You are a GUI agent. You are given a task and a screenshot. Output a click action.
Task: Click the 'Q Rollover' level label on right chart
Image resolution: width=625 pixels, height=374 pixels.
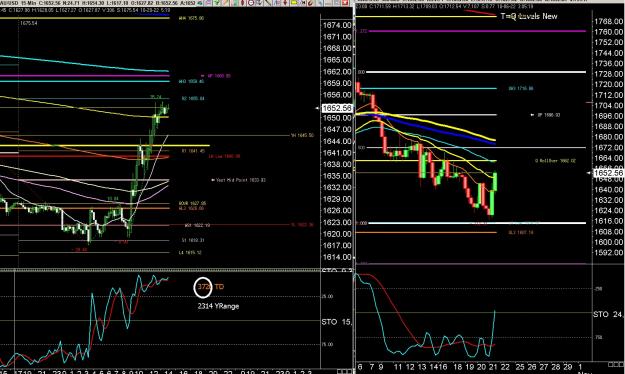[555, 161]
